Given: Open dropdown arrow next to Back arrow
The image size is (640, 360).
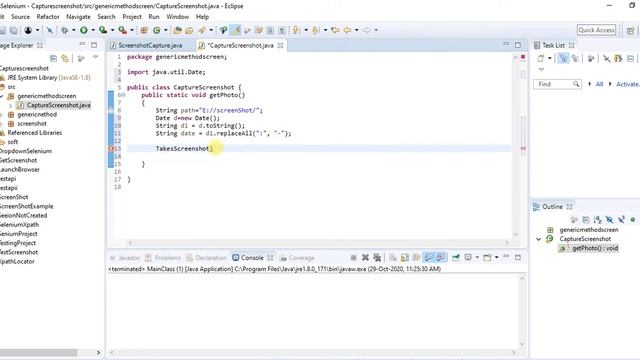Looking at the screenshot, I should (x=356, y=30).
